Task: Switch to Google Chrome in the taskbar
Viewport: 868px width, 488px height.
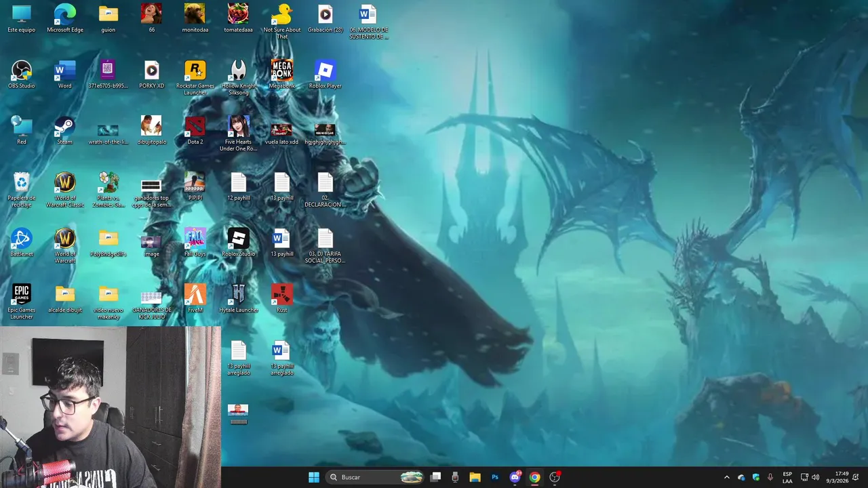Action: coord(534,477)
